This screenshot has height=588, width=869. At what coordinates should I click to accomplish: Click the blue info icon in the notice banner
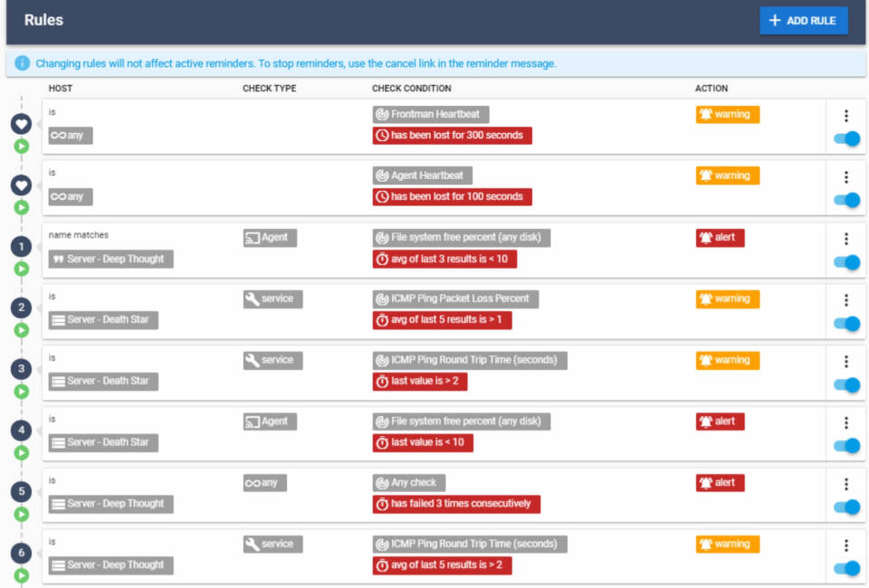(x=23, y=63)
